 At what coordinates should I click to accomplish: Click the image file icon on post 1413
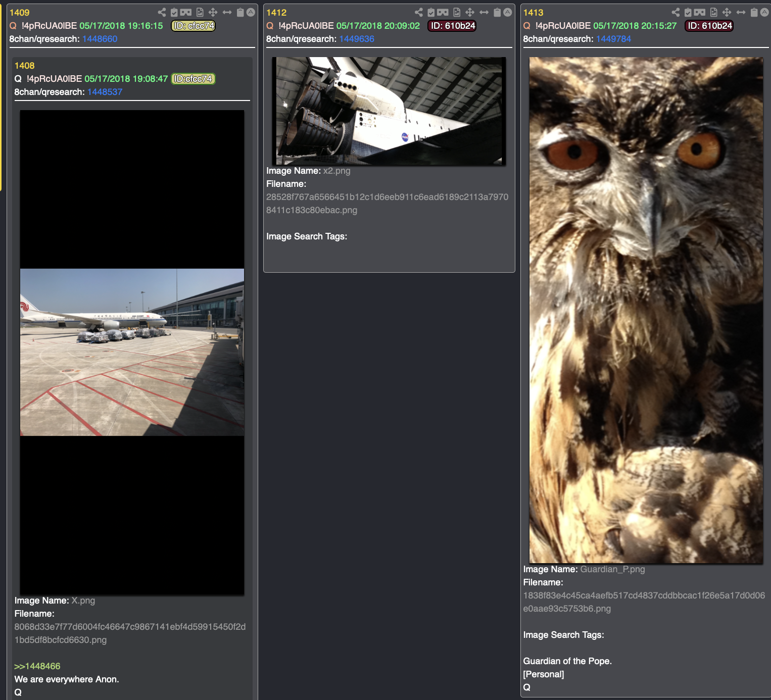coord(714,12)
